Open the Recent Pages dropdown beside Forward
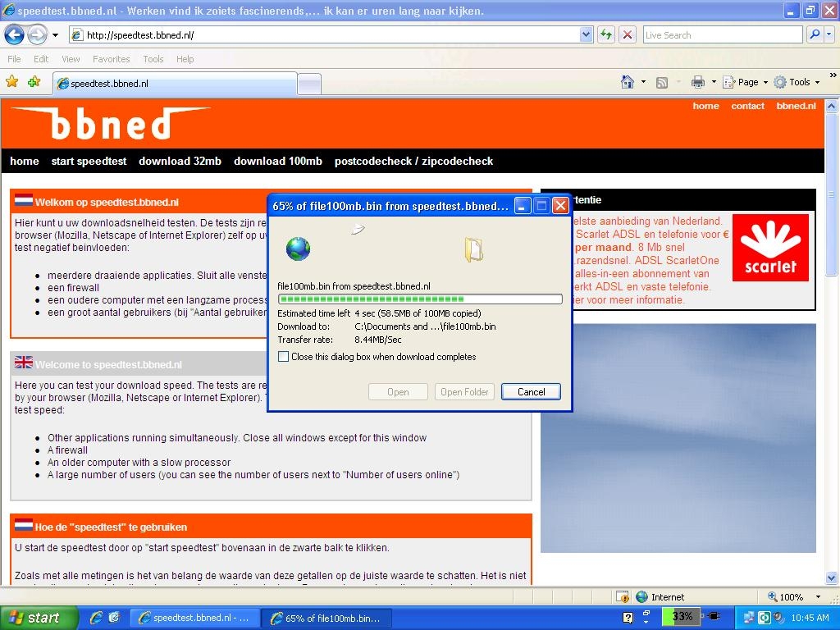The width and height of the screenshot is (840, 630). point(55,35)
